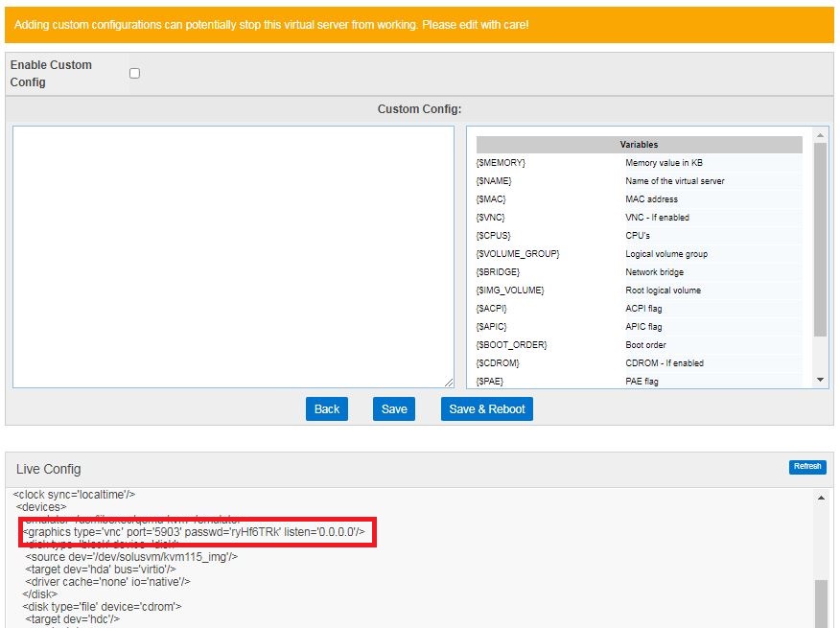Select the {$MEMORY} variable row
The width and height of the screenshot is (840, 628).
point(502,163)
